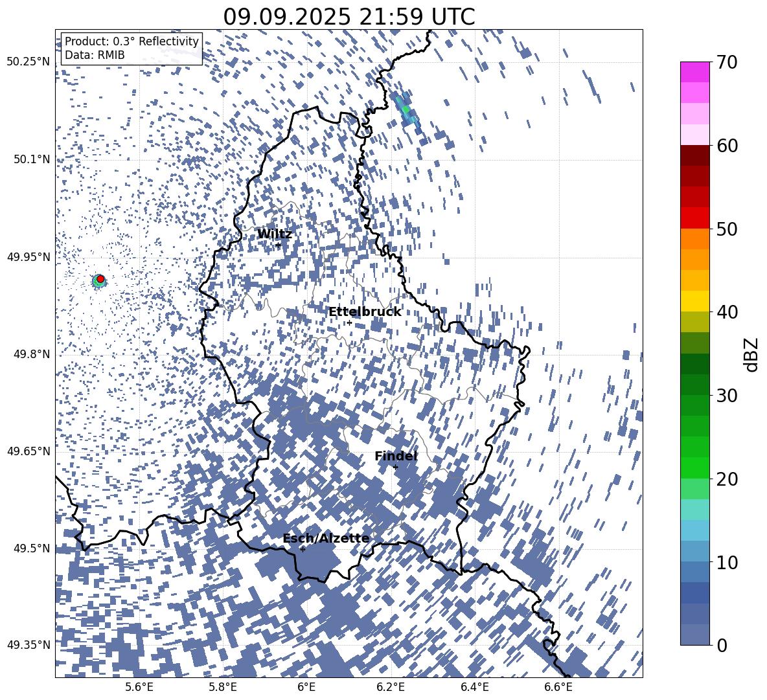Click the magenta top colorbar segment
This screenshot has height=700, width=767.
pyautogui.click(x=694, y=72)
